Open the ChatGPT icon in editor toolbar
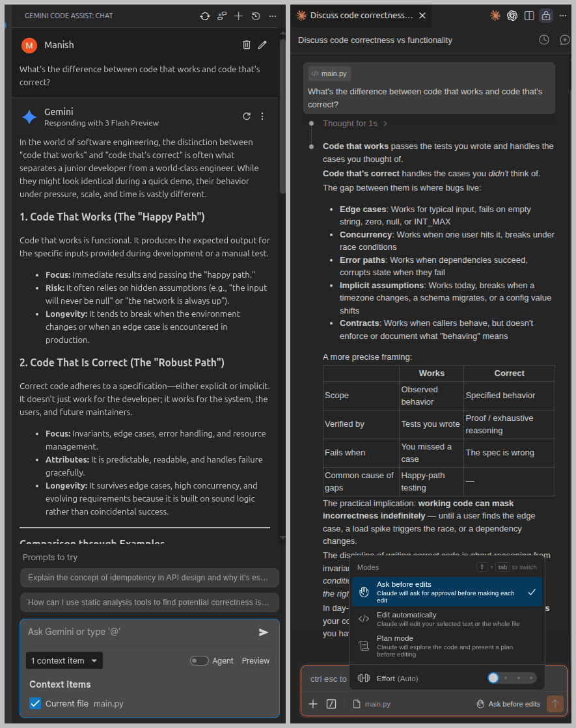This screenshot has width=576, height=728. (x=512, y=16)
